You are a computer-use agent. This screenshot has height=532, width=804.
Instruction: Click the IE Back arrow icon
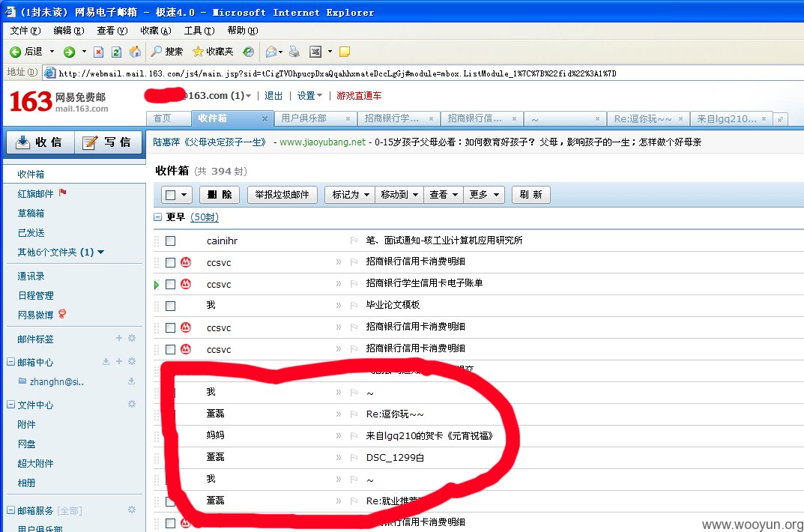[15, 52]
